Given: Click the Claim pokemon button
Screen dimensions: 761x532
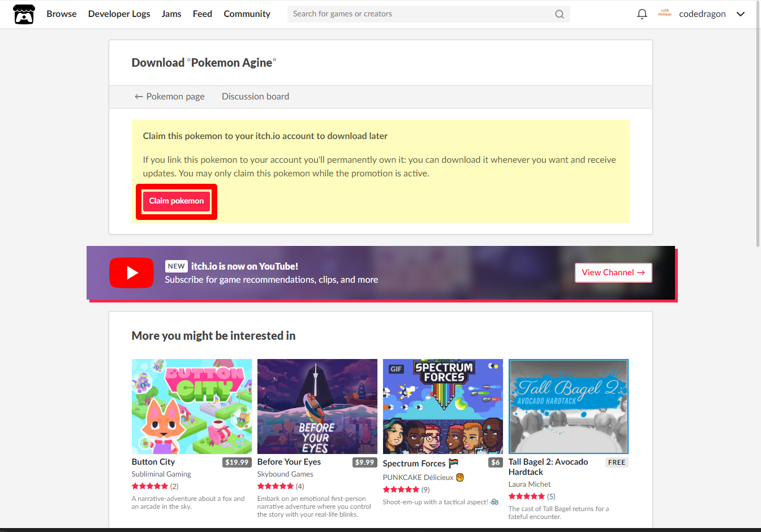Looking at the screenshot, I should (x=177, y=201).
